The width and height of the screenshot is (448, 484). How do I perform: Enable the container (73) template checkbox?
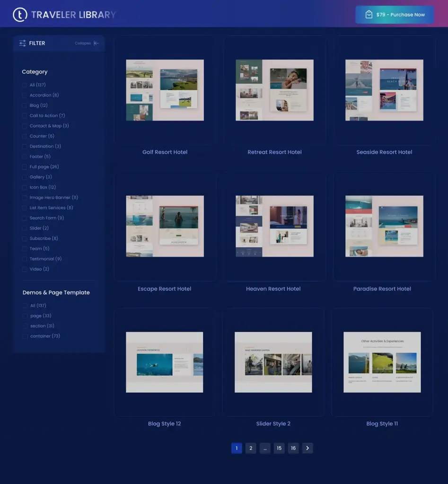point(25,336)
